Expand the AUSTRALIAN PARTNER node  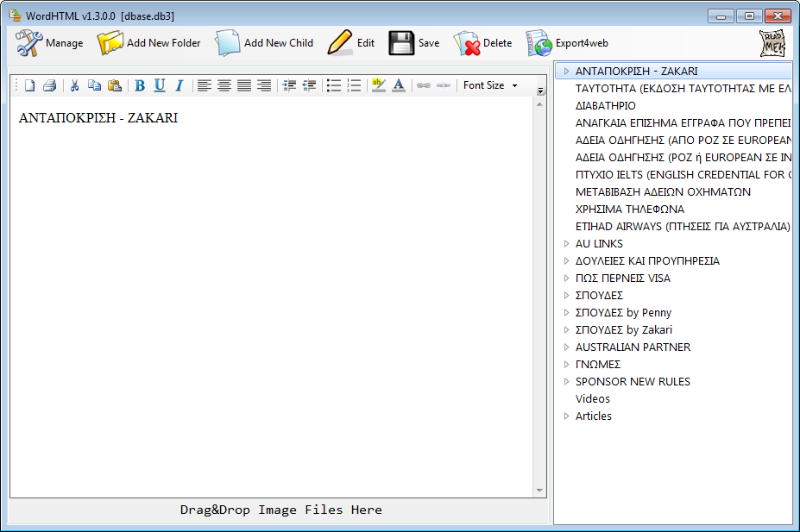click(566, 347)
